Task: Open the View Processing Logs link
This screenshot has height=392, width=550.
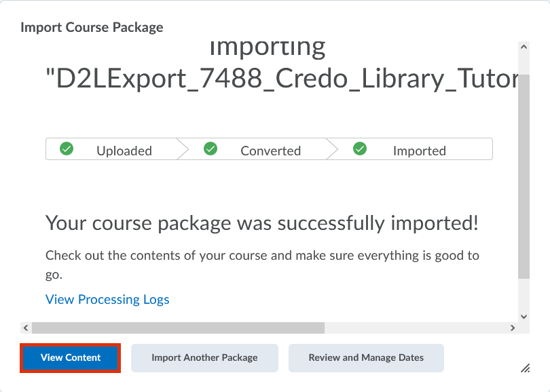Action: point(107,299)
